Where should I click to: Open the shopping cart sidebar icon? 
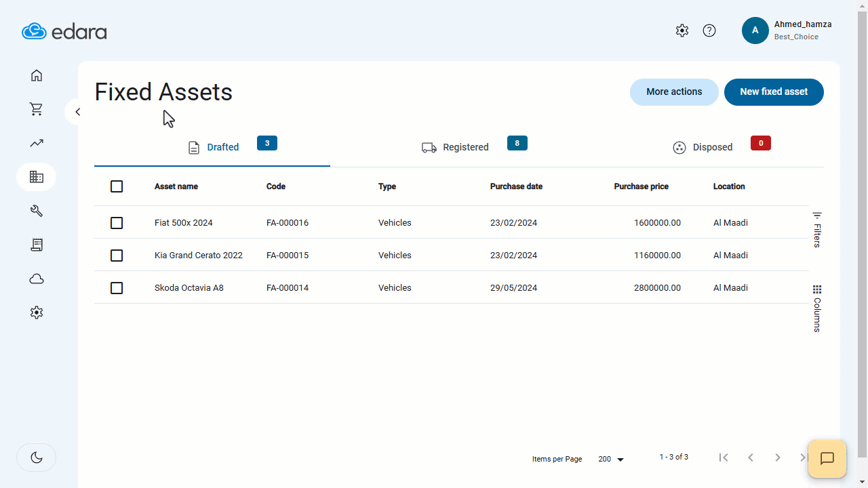point(37,109)
